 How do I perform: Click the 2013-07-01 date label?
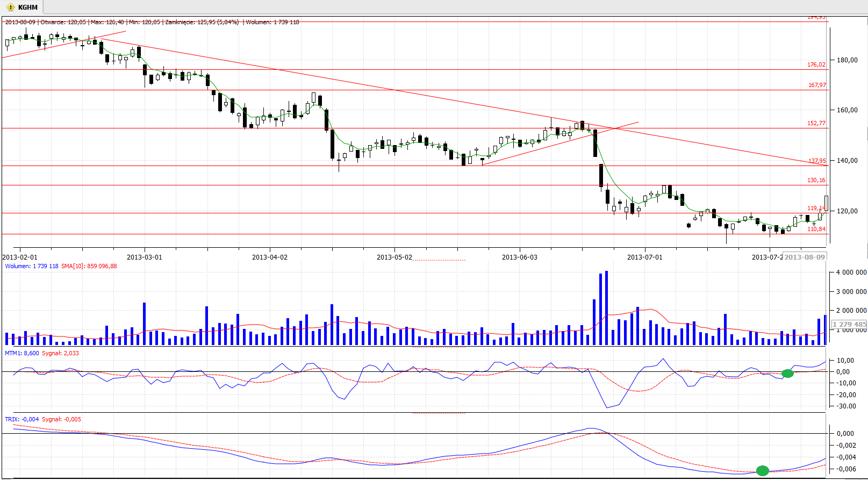tap(645, 257)
